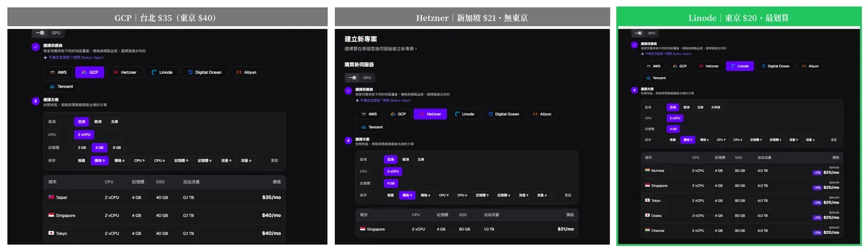The height and width of the screenshot is (252, 868).
Task: Select Osaka $20/mo row in Linode panel
Action: [x=742, y=216]
